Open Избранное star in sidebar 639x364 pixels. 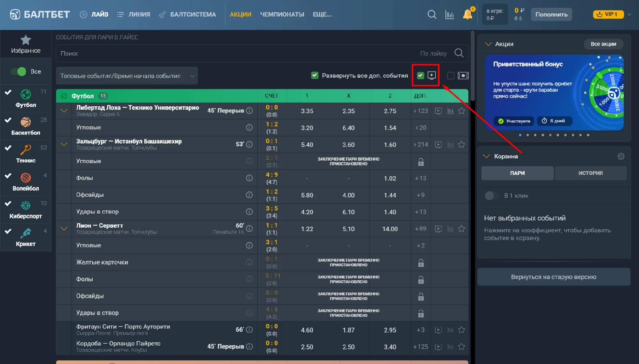point(26,44)
